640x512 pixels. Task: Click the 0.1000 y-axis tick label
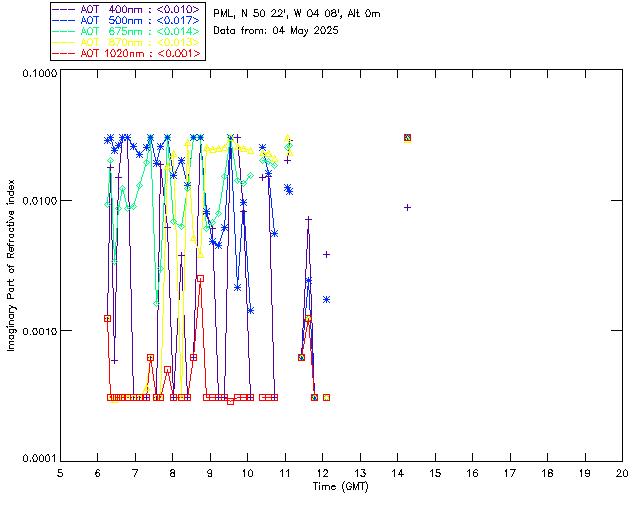[x=37, y=75]
